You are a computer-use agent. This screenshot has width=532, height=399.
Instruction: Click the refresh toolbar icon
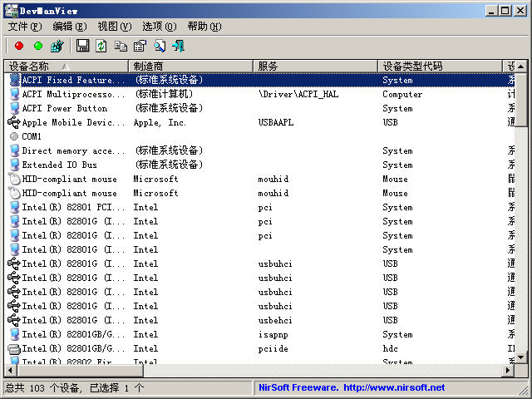pos(101,47)
